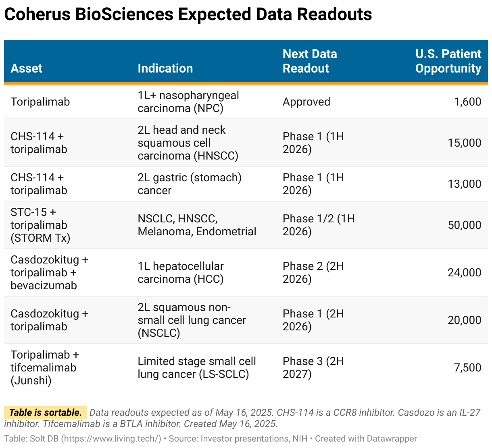Viewport: 492px width, 448px height.
Task: Select the Toripalimab asset cell in first row
Action: point(40,102)
